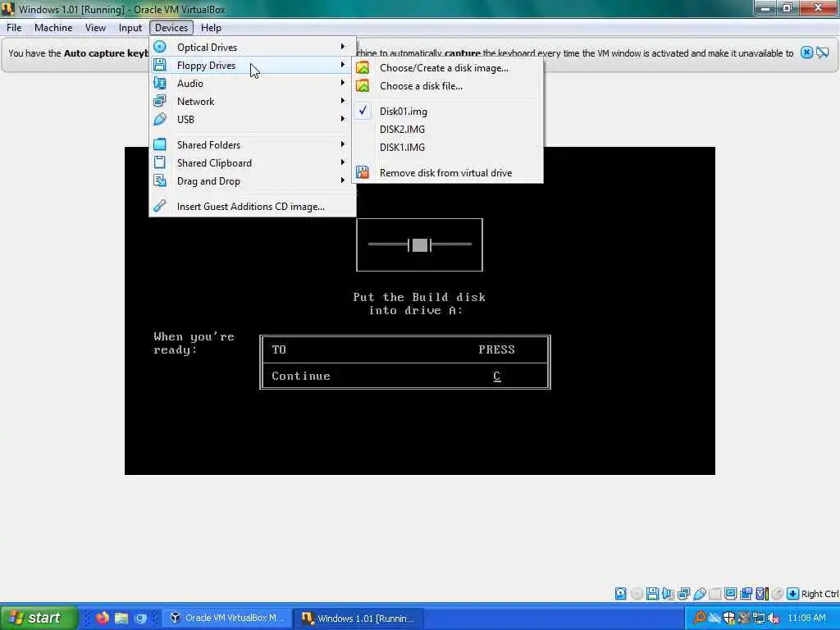Expand the Audio submenu arrow
The image size is (840, 630).
pos(342,83)
